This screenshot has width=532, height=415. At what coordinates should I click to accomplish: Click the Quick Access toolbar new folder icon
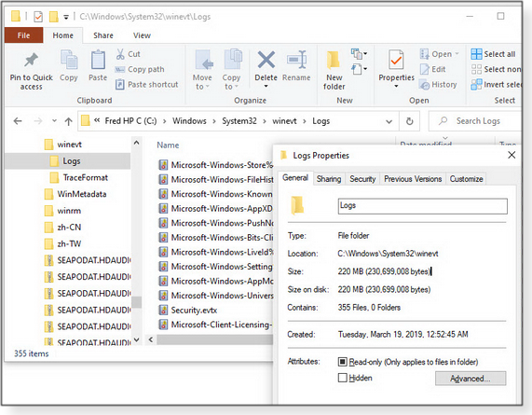click(54, 16)
